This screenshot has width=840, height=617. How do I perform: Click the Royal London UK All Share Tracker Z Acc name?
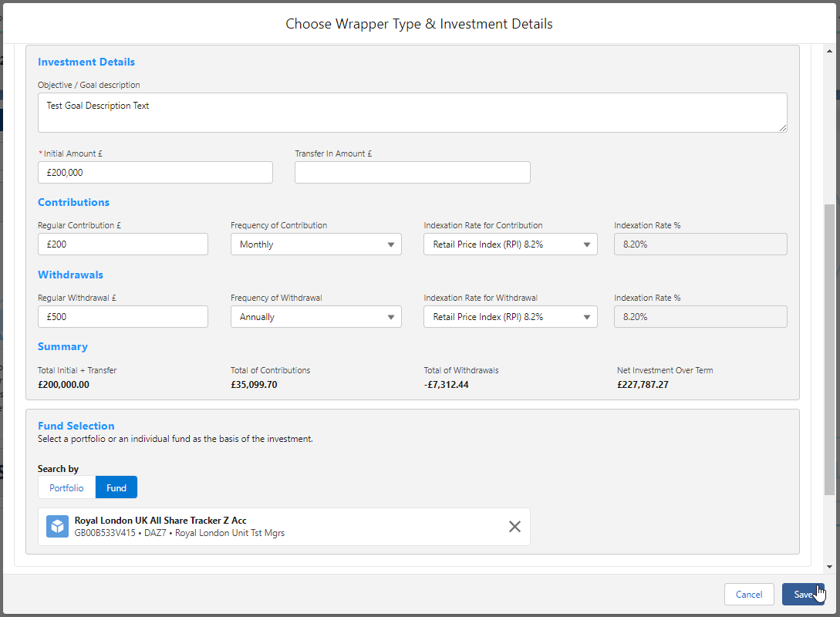coord(160,521)
